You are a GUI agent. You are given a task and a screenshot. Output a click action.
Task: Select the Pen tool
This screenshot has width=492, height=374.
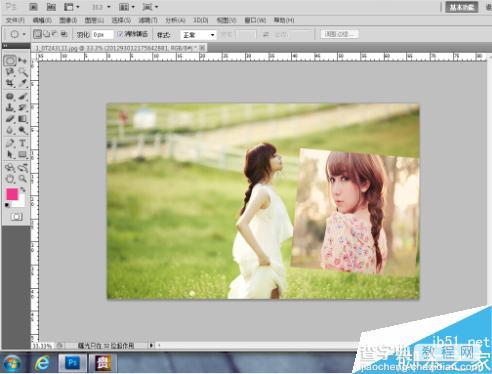[x=10, y=143]
